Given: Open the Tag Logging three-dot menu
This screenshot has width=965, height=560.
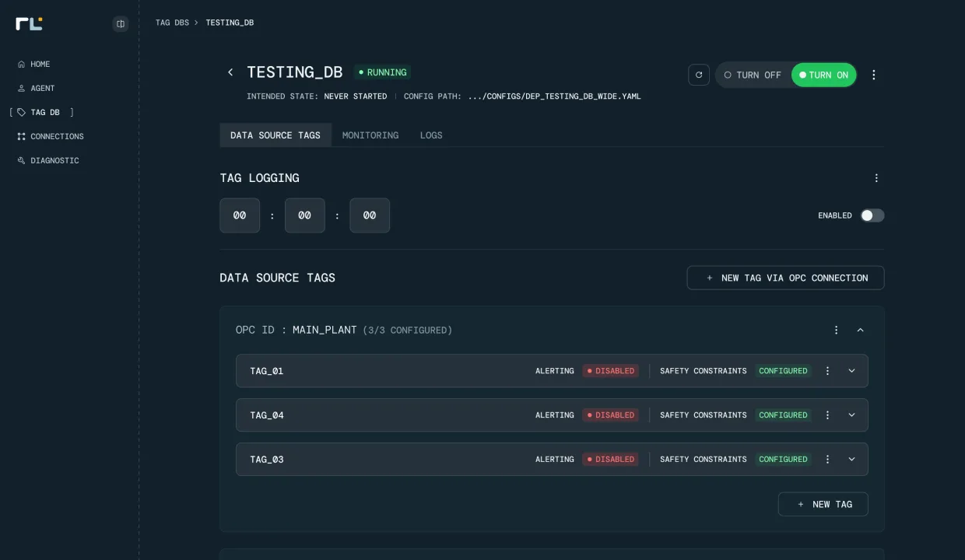Looking at the screenshot, I should pos(876,178).
